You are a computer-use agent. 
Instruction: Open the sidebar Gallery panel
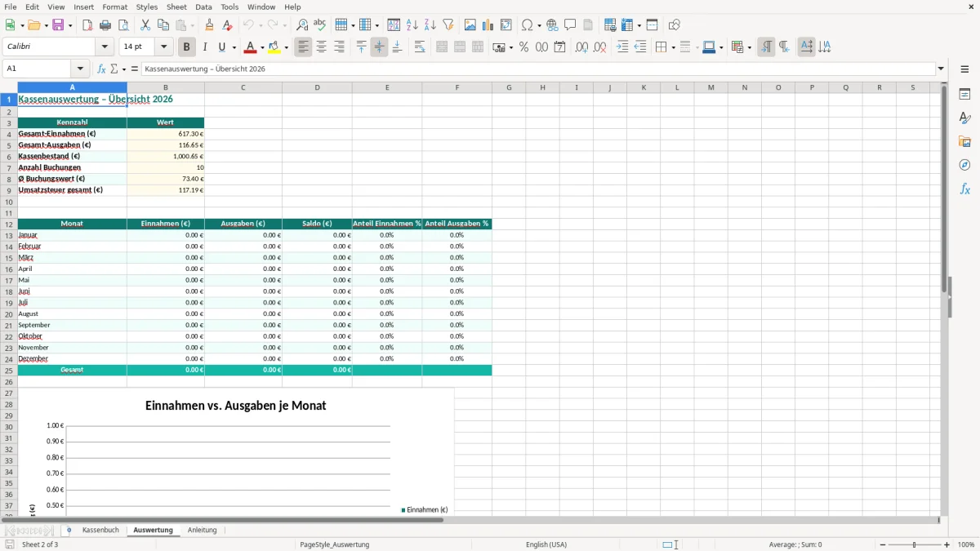click(x=964, y=142)
